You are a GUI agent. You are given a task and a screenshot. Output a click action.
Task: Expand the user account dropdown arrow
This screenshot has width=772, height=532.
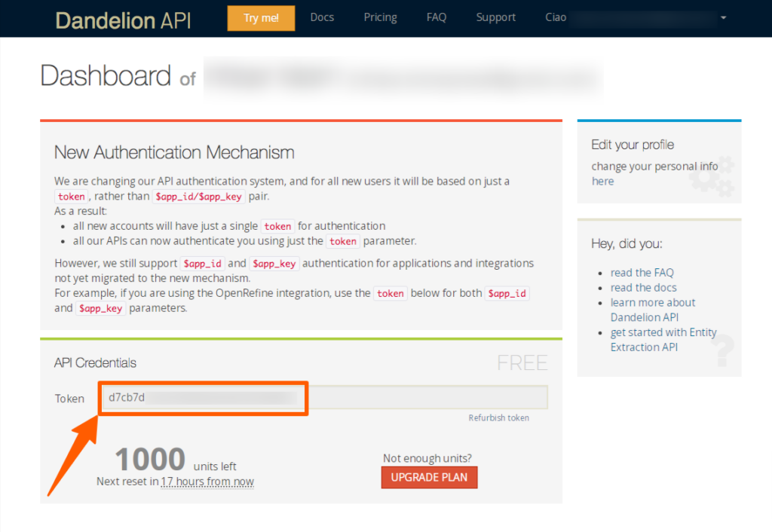(723, 18)
